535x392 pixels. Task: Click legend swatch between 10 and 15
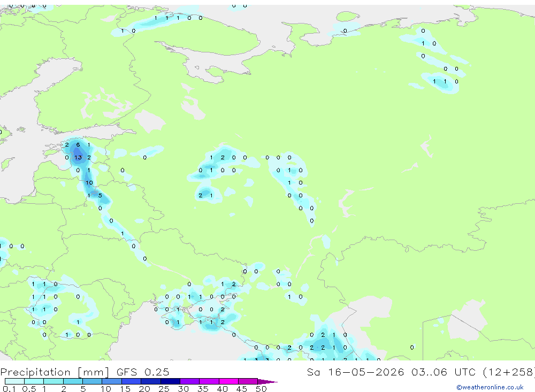click(112, 381)
